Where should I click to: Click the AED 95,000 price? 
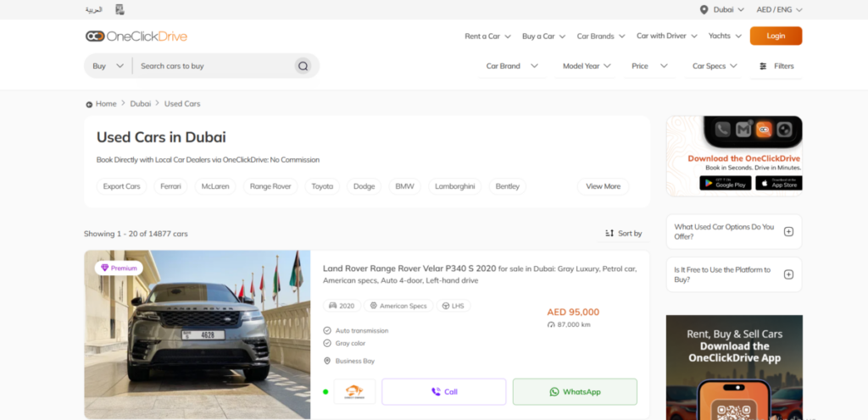pyautogui.click(x=573, y=312)
